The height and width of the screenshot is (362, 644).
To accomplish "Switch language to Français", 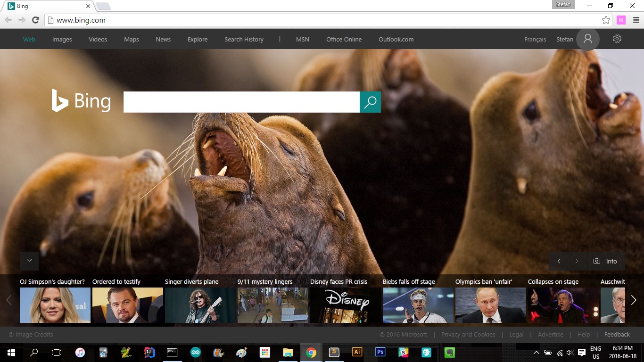I will 535,39.
